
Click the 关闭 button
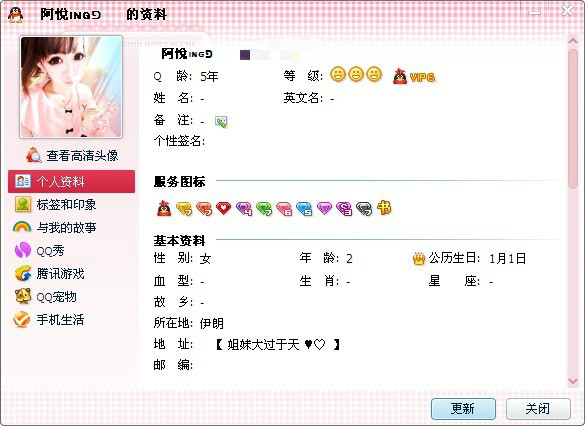[538, 409]
